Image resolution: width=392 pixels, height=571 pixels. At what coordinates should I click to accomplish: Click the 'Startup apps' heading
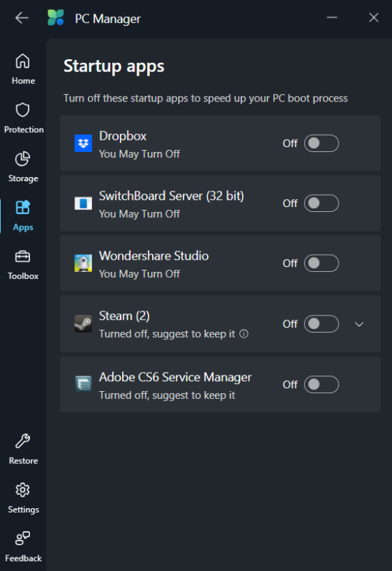[114, 66]
